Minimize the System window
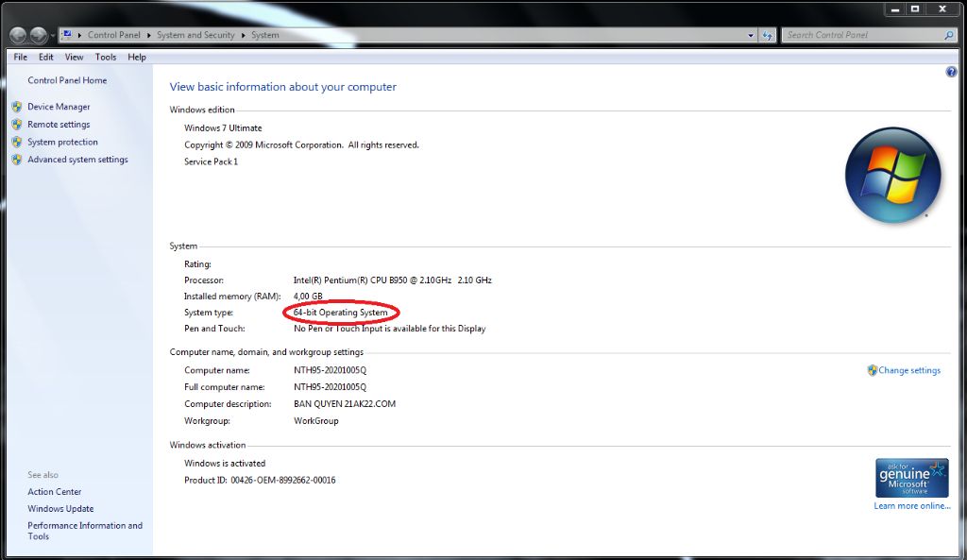The image size is (967, 560). tap(895, 8)
